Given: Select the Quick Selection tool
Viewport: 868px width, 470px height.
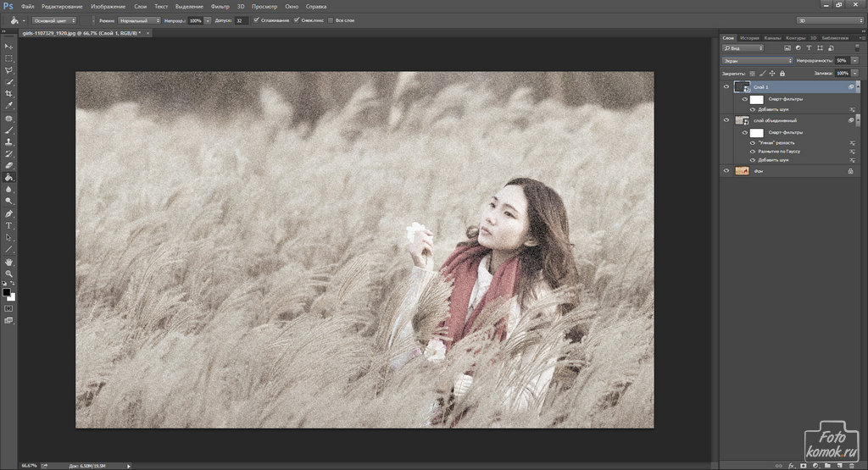Looking at the screenshot, I should coord(8,82).
